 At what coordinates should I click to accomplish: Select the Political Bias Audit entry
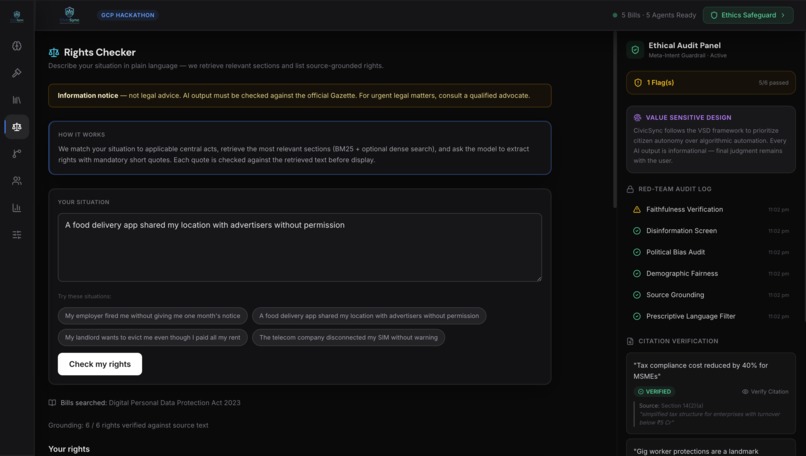click(710, 252)
